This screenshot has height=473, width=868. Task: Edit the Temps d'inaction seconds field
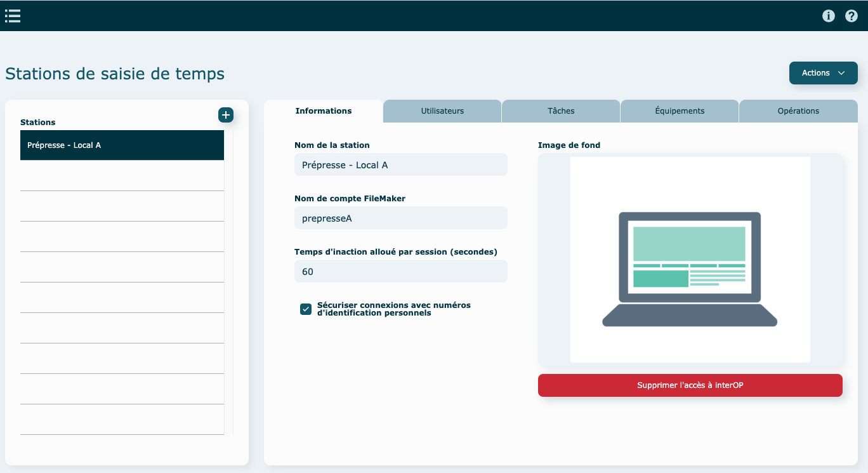point(400,272)
